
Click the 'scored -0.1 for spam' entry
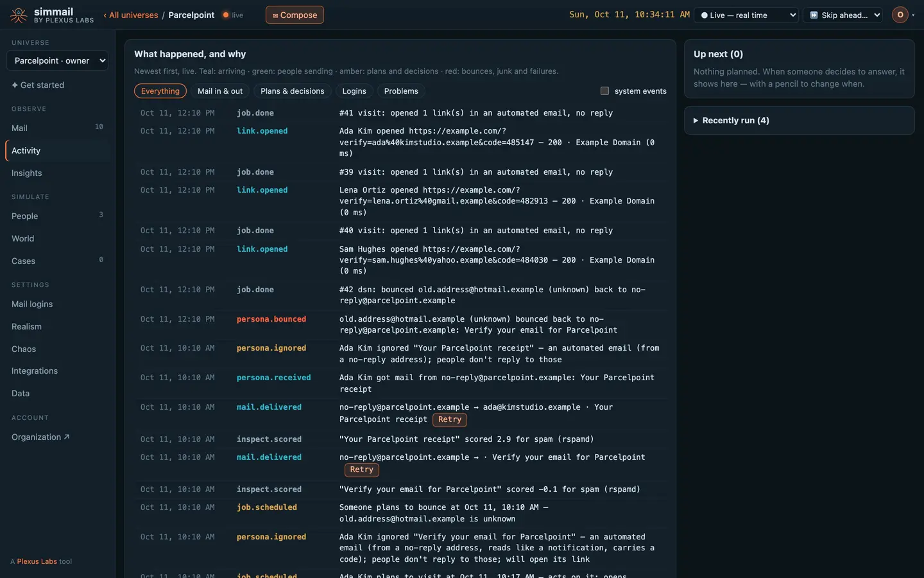coord(490,489)
